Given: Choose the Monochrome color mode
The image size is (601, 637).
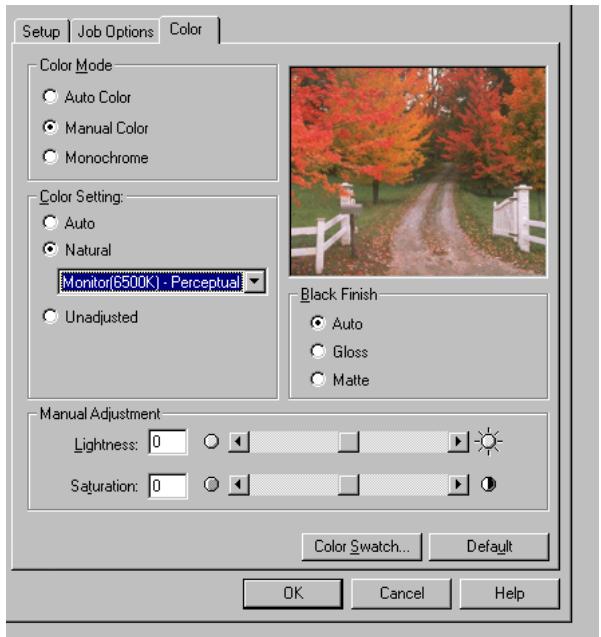Looking at the screenshot, I should pyautogui.click(x=50, y=157).
